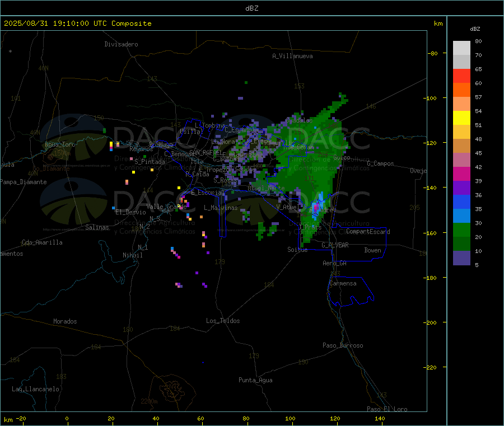Click the '-120' km vertical axis tick
The height and width of the screenshot is (426, 504).
pos(431,143)
